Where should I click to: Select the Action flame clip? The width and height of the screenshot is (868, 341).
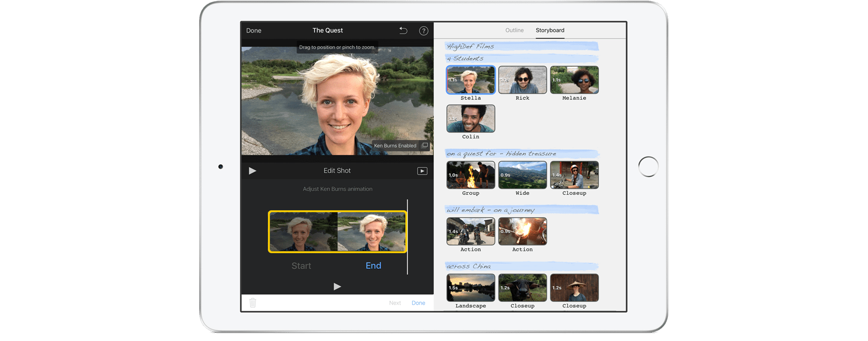[522, 231]
